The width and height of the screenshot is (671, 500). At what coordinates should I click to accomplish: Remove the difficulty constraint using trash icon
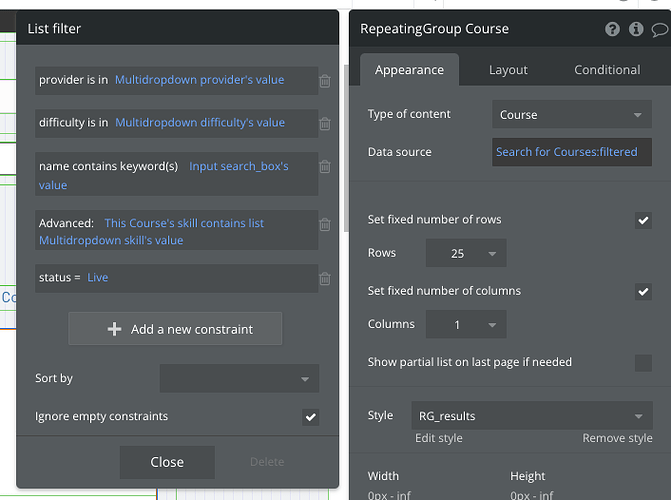(x=325, y=124)
